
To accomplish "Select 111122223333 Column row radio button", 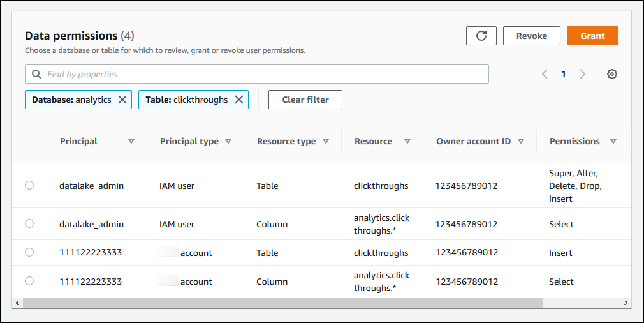I will point(29,281).
